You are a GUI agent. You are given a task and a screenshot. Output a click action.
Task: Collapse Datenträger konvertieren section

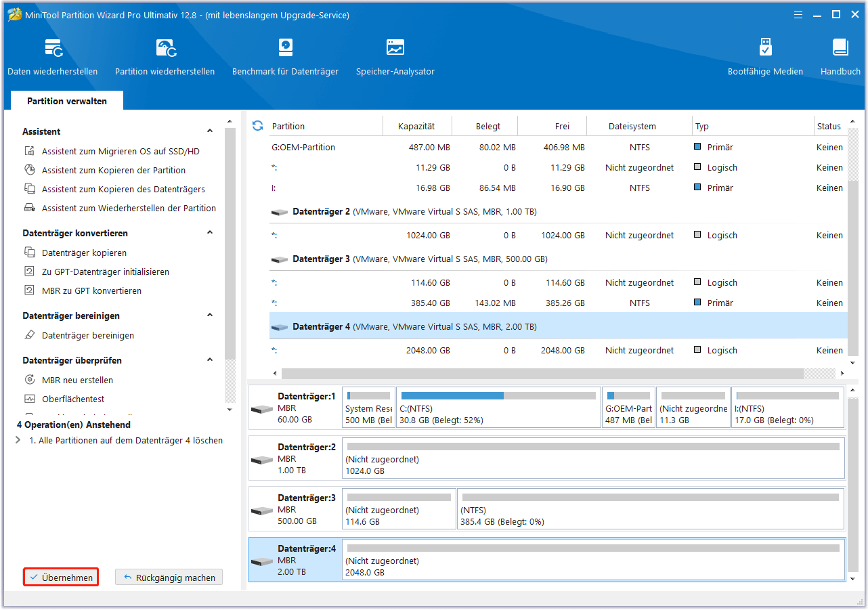coord(210,233)
